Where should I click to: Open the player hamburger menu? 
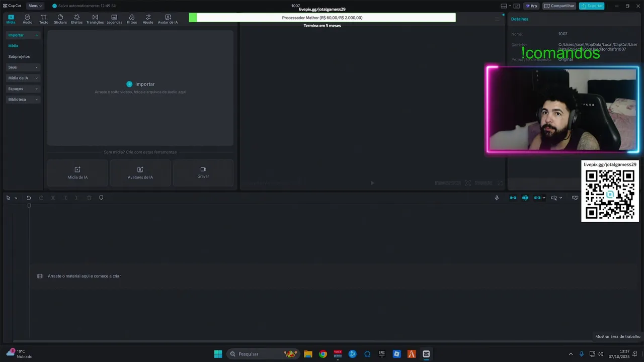tap(497, 19)
